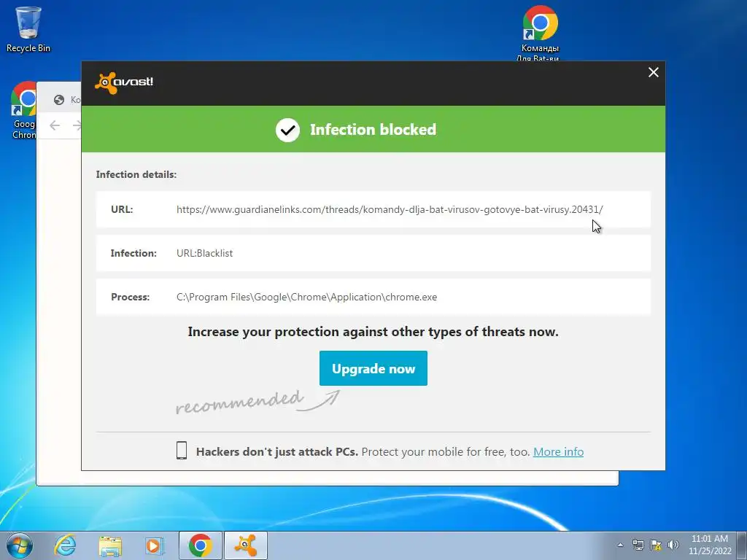This screenshot has height=560, width=747.
Task: Click the Increase your protection message
Action: pyautogui.click(x=373, y=332)
